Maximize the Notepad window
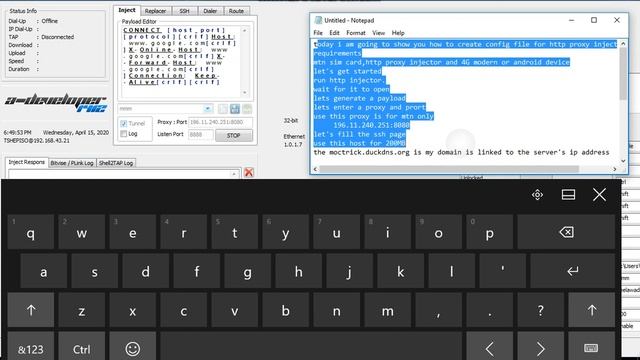 point(594,20)
